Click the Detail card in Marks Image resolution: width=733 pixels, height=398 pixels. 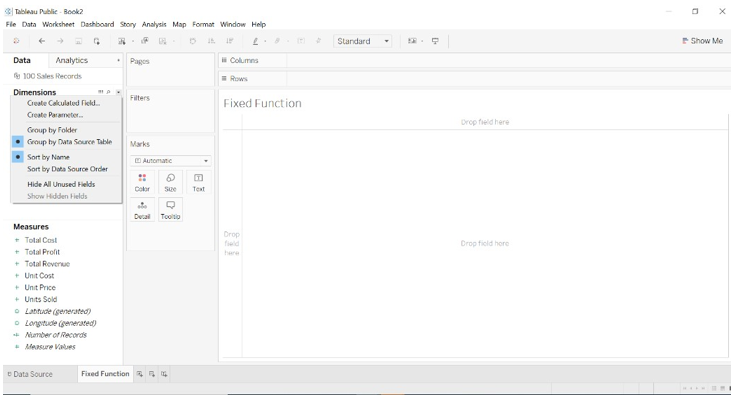[142, 210]
